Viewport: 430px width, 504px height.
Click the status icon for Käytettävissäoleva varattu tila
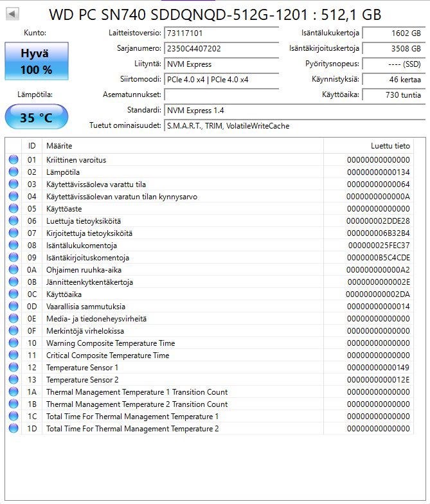tap(13, 184)
